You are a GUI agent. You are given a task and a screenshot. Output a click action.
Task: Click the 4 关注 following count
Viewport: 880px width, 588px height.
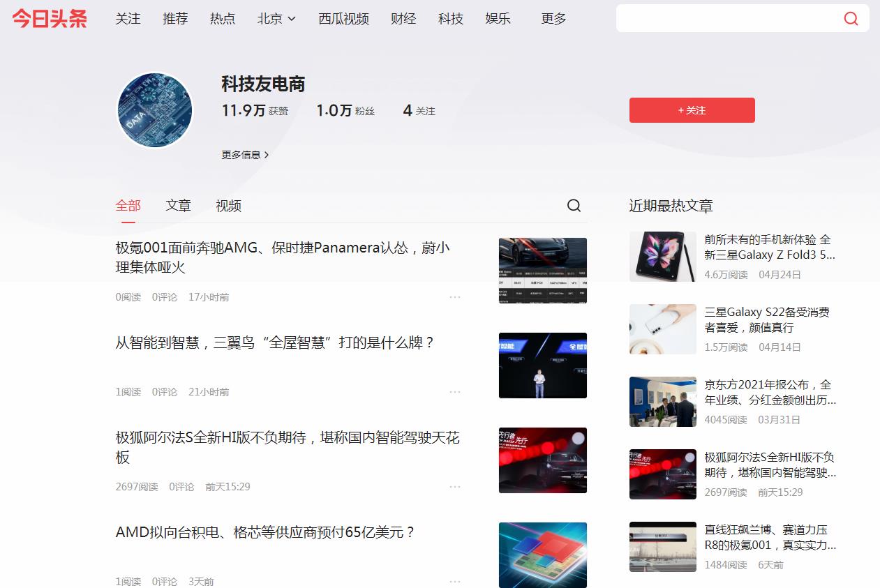pos(419,111)
